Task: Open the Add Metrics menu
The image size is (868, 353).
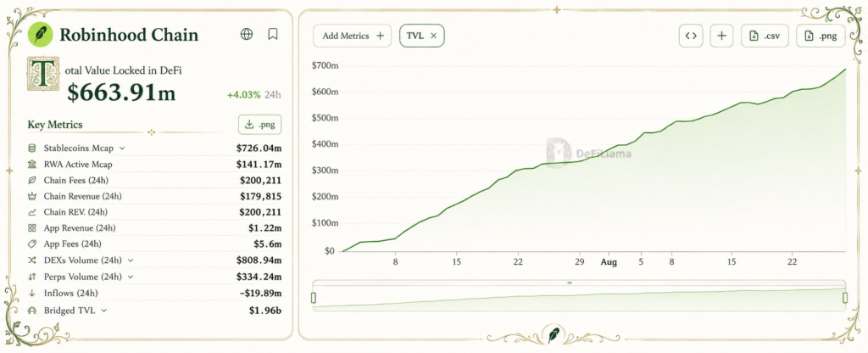Action: [352, 36]
